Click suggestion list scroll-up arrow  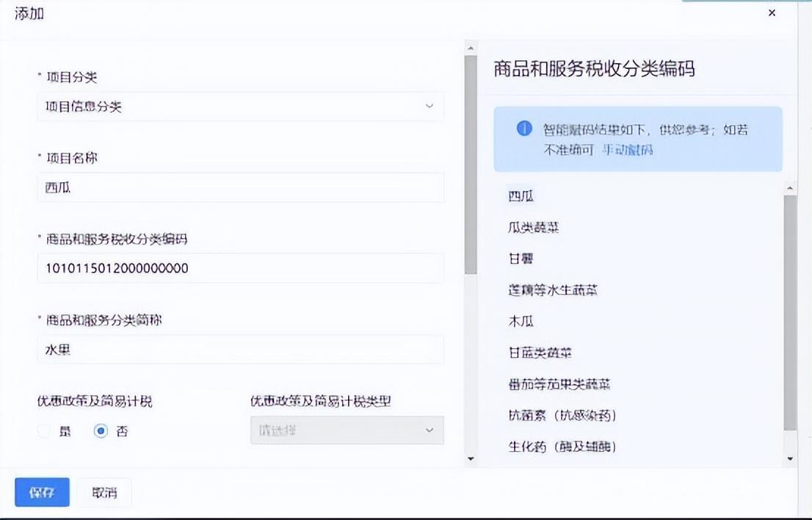[x=790, y=188]
